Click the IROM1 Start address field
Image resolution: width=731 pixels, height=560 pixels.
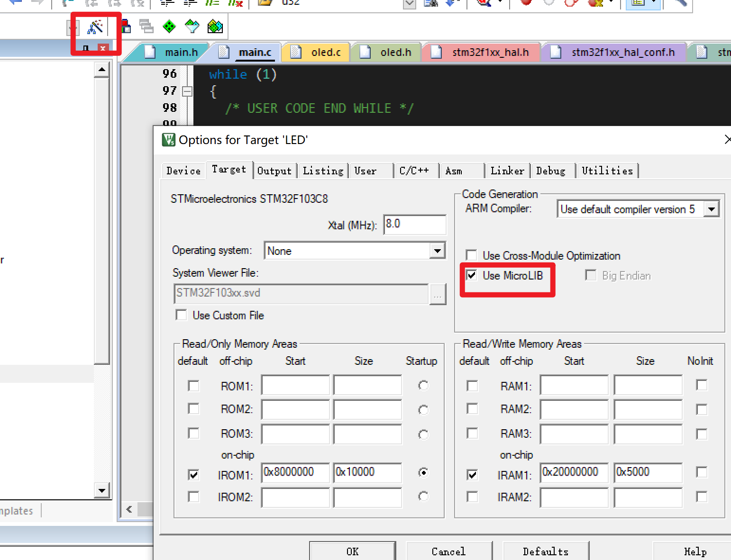coord(295,472)
